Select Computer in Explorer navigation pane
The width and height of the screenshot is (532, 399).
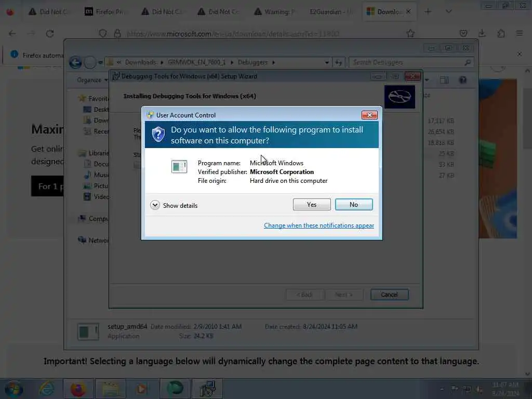94,219
